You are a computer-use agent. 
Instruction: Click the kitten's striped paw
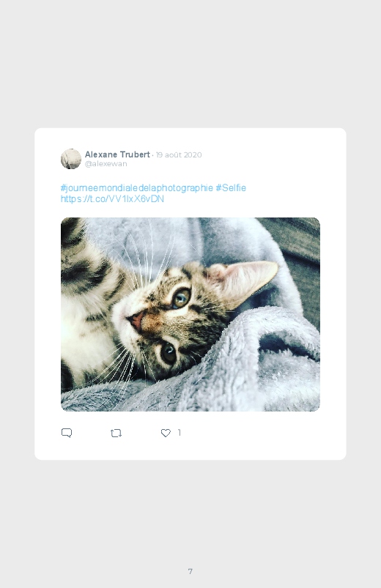click(81, 258)
